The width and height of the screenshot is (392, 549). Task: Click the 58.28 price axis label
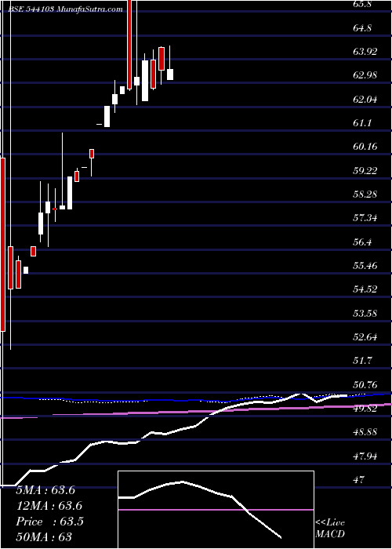point(365,195)
